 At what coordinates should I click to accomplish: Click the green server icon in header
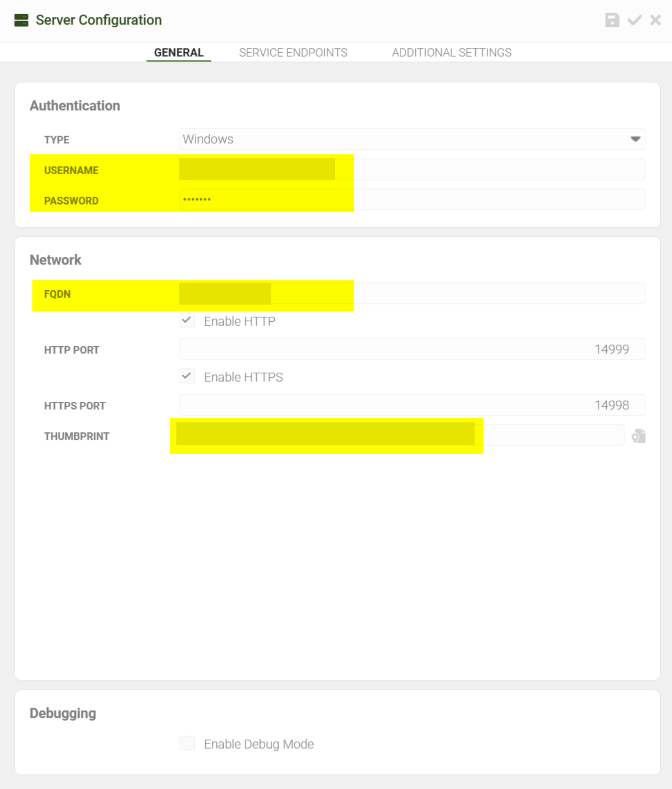click(x=21, y=20)
